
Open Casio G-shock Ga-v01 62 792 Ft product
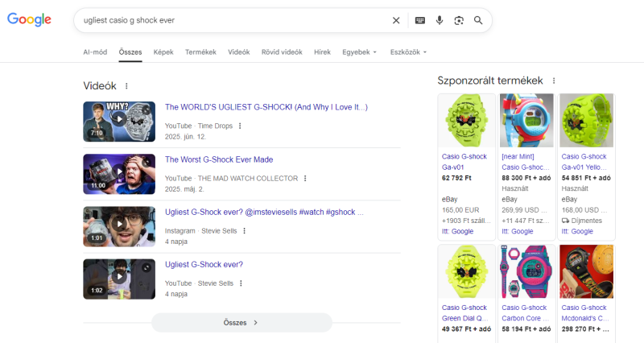(464, 162)
